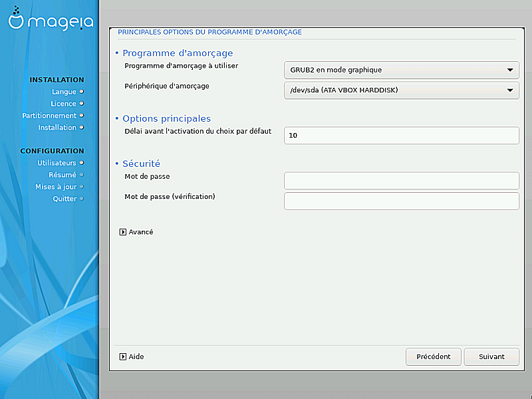Click the INSTALLATION sidebar heading
The image size is (532, 399).
click(x=57, y=80)
